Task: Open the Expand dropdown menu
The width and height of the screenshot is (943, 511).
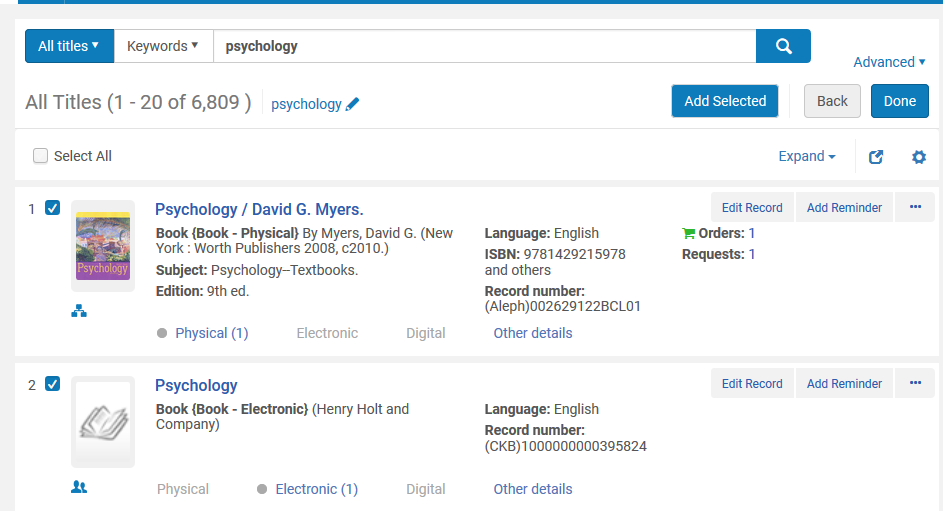Action: click(x=806, y=156)
